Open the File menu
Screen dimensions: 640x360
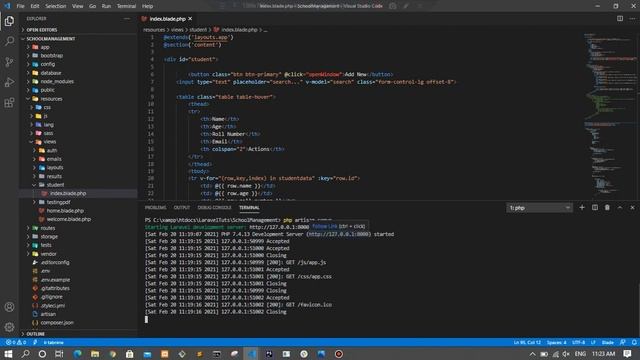(x=20, y=6)
